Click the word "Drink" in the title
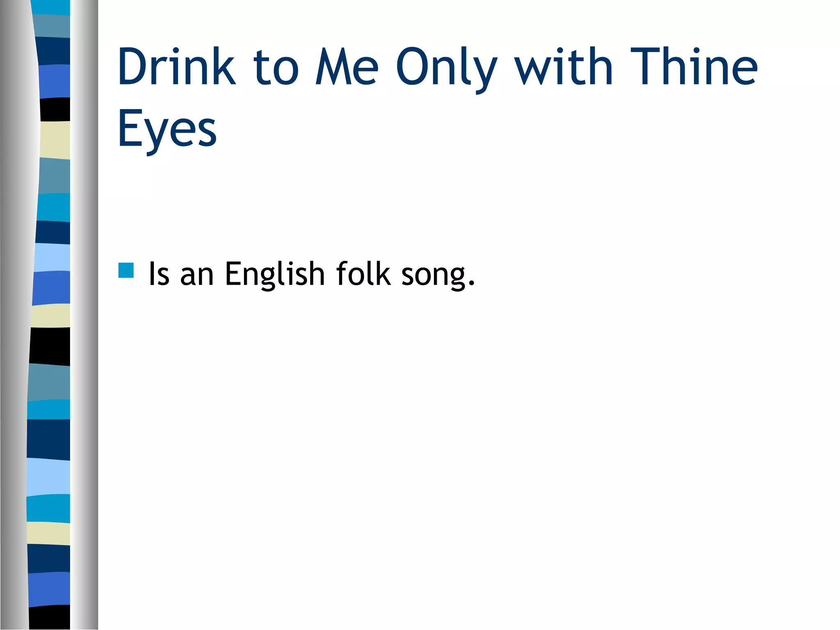 tap(176, 67)
